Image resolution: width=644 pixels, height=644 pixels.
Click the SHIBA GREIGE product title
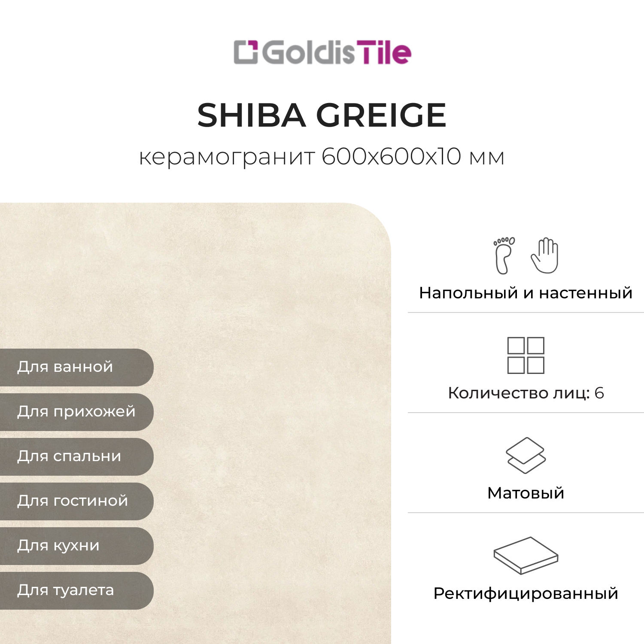pyautogui.click(x=322, y=115)
